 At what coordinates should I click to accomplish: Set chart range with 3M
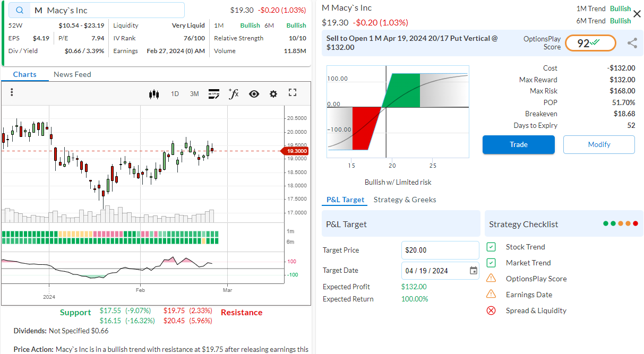click(x=194, y=94)
